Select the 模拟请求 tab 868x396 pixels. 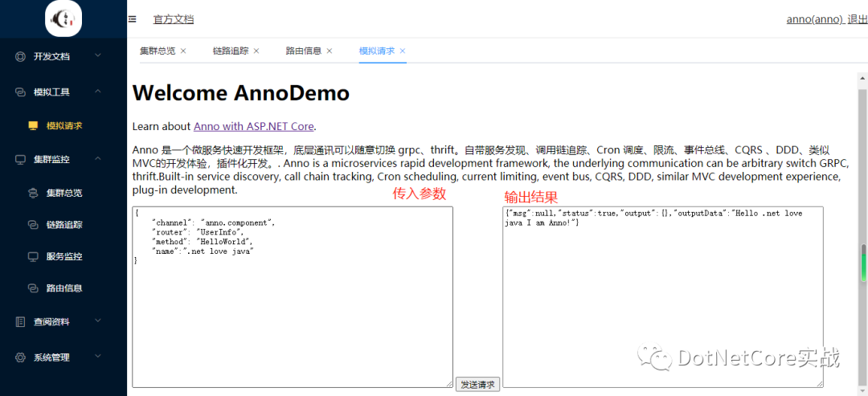[377, 51]
